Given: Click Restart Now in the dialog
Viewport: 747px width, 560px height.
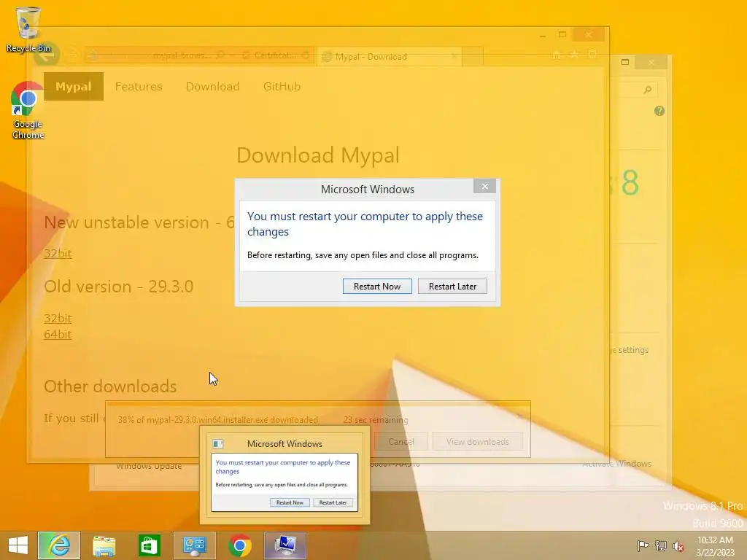Looking at the screenshot, I should 377,286.
